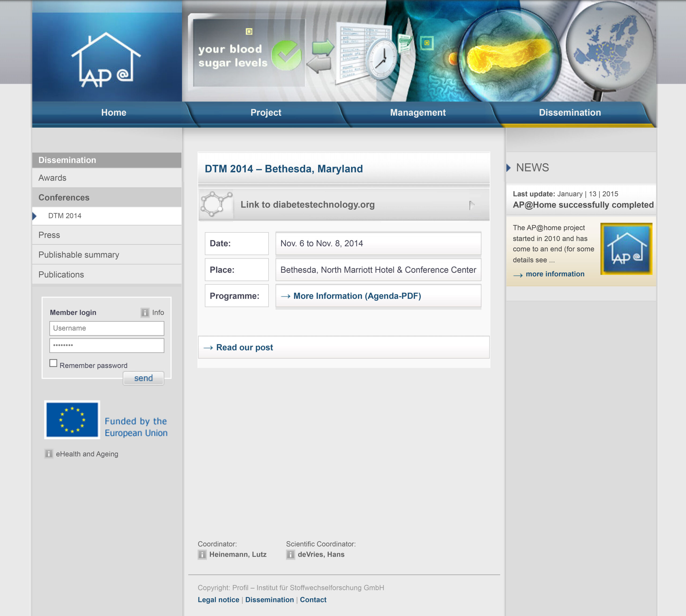Open the Legal notice footer link
This screenshot has height=616, width=686.
pos(218,600)
